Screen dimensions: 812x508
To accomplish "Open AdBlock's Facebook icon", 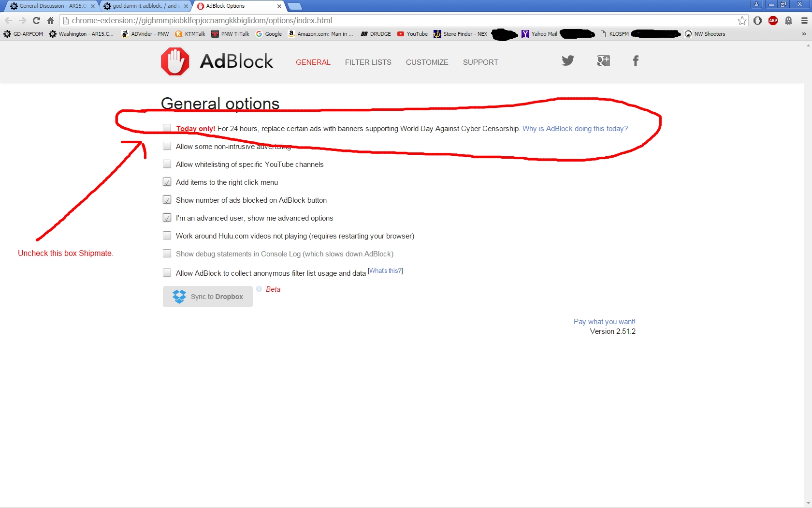I will pyautogui.click(x=636, y=60).
